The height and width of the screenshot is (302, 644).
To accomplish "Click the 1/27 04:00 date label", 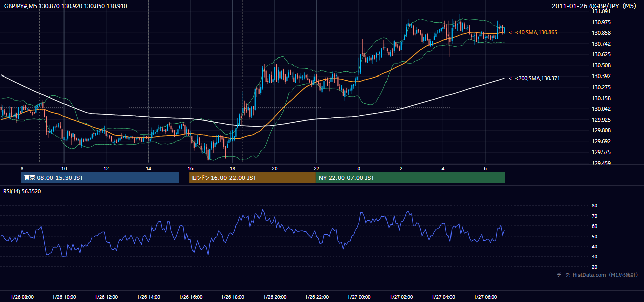I will click(x=443, y=297).
